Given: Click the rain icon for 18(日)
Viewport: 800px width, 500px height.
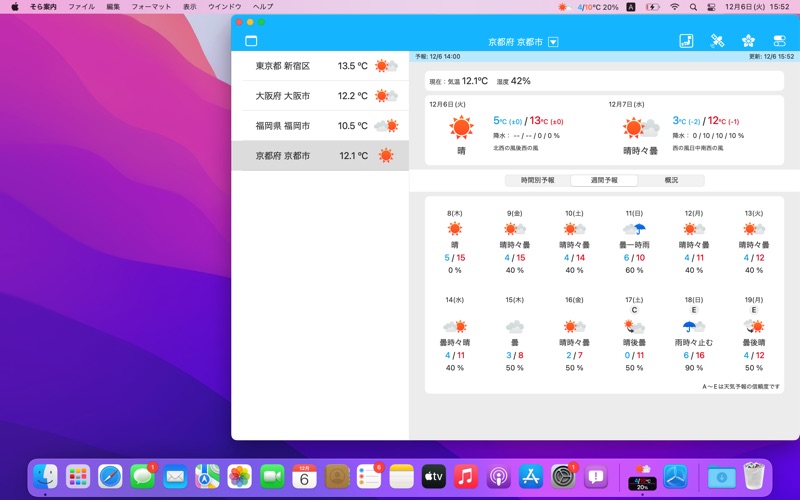Looking at the screenshot, I should 694,326.
